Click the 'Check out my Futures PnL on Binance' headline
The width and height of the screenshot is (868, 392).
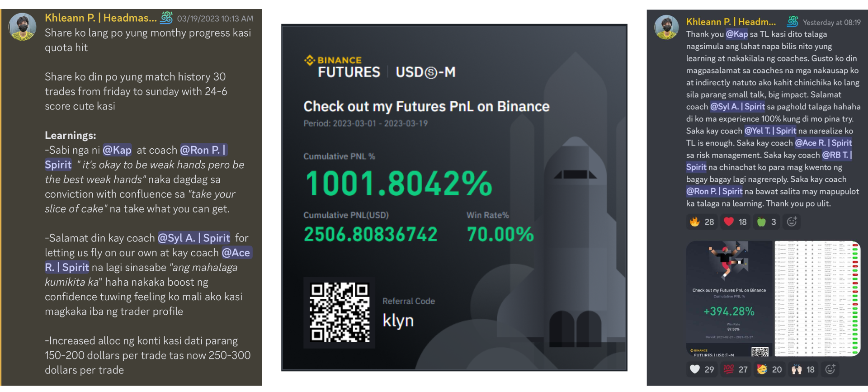click(426, 106)
